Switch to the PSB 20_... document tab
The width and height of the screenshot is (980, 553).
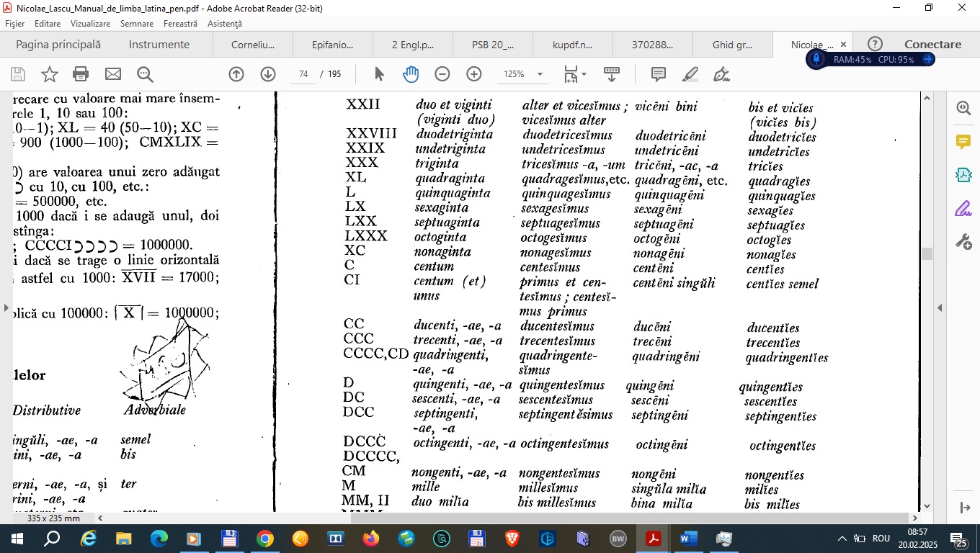point(493,45)
